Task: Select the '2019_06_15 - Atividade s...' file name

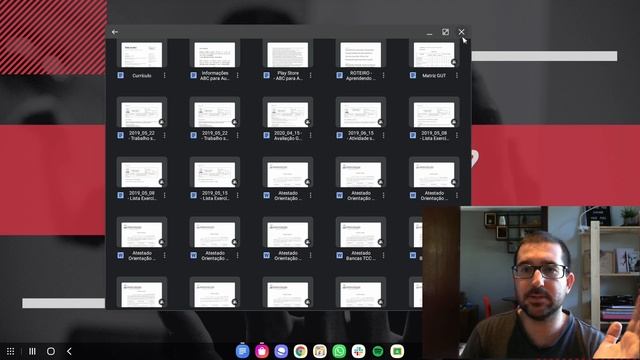Action: click(x=361, y=136)
